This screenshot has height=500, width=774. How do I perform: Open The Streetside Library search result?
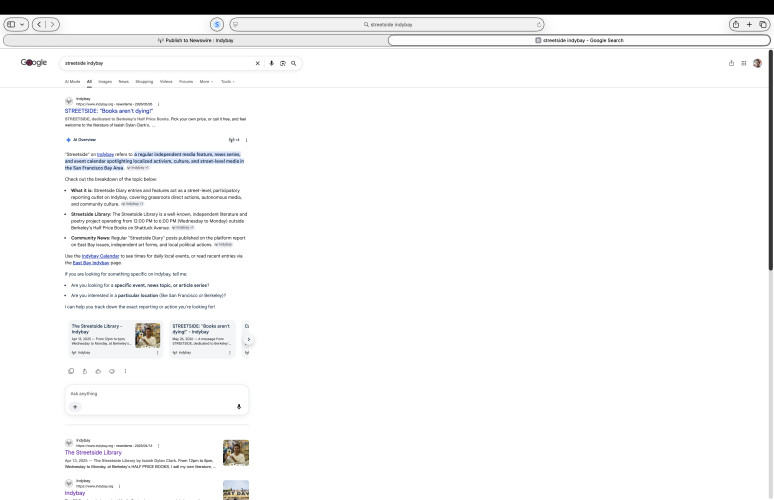(x=93, y=453)
